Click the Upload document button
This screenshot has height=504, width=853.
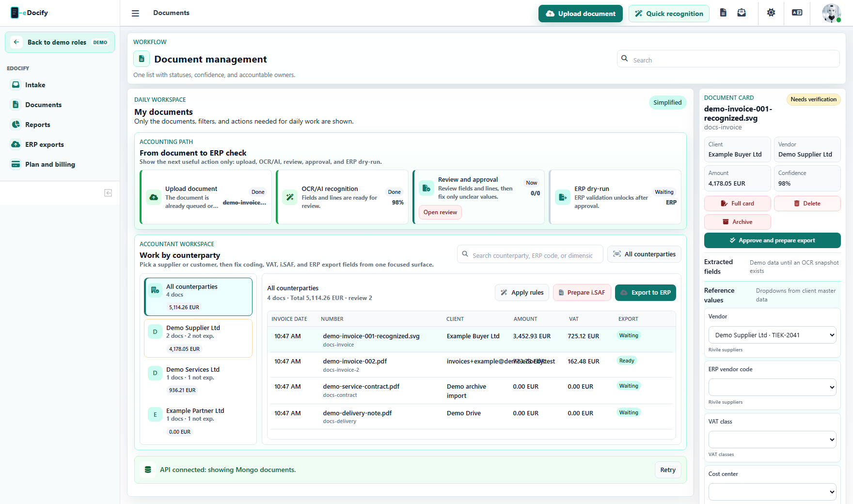click(581, 14)
